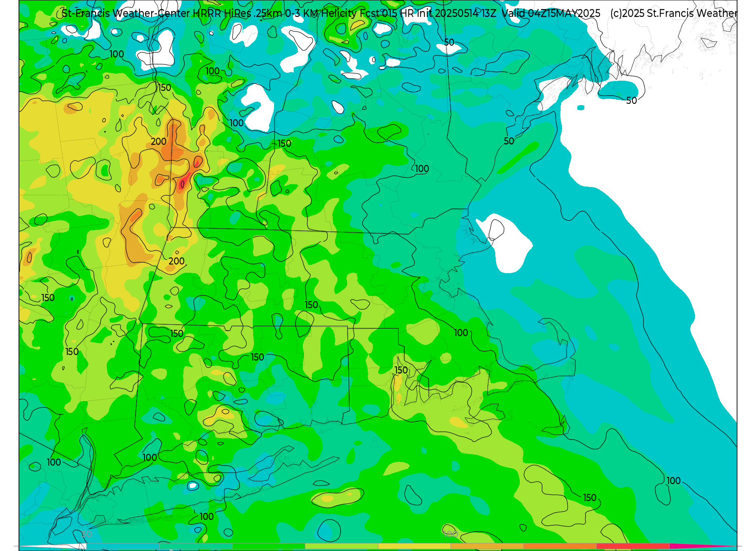This screenshot has height=551, width=756.
Task: Click the teal-green segment of the color bar
Action: 196,546
